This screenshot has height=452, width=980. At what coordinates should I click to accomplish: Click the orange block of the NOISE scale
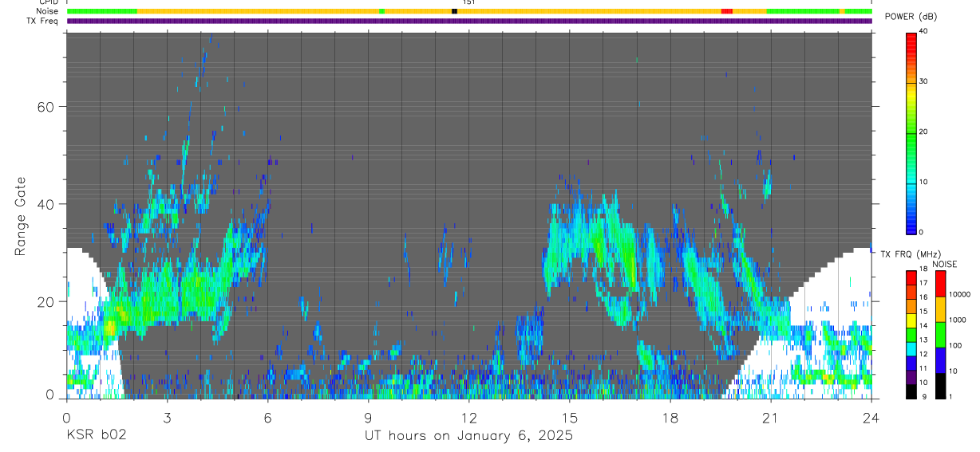(x=940, y=309)
